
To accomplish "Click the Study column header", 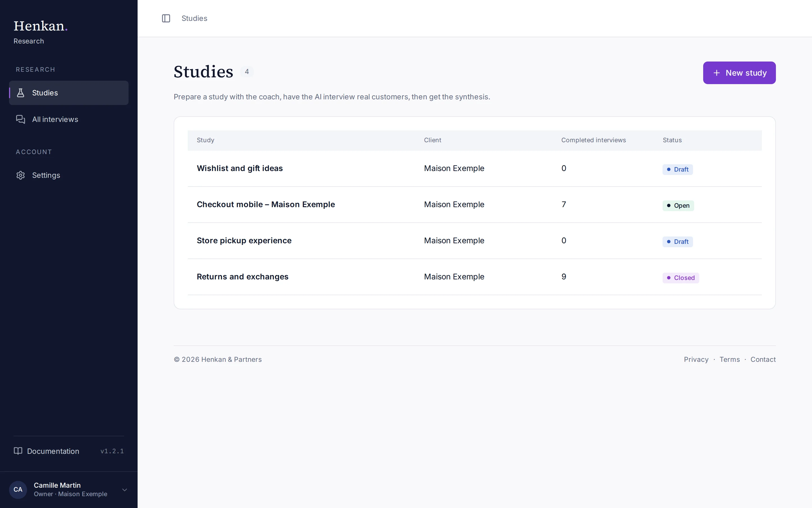I will click(x=205, y=140).
